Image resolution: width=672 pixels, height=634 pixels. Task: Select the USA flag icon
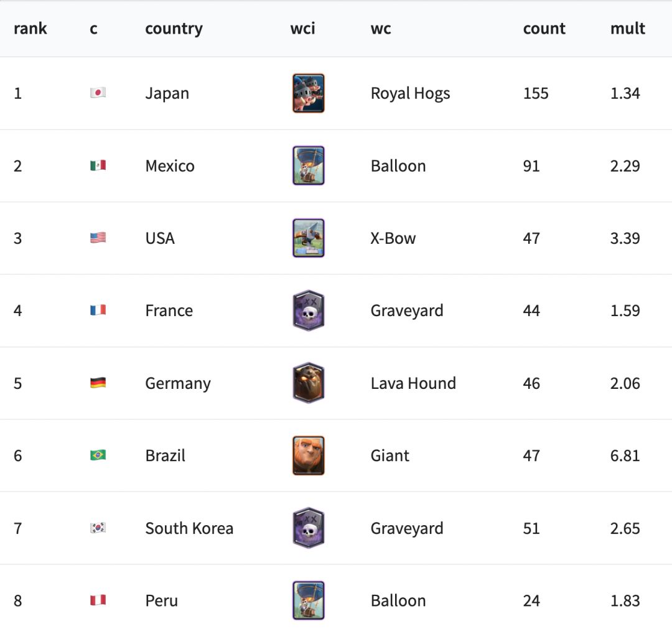coord(98,238)
